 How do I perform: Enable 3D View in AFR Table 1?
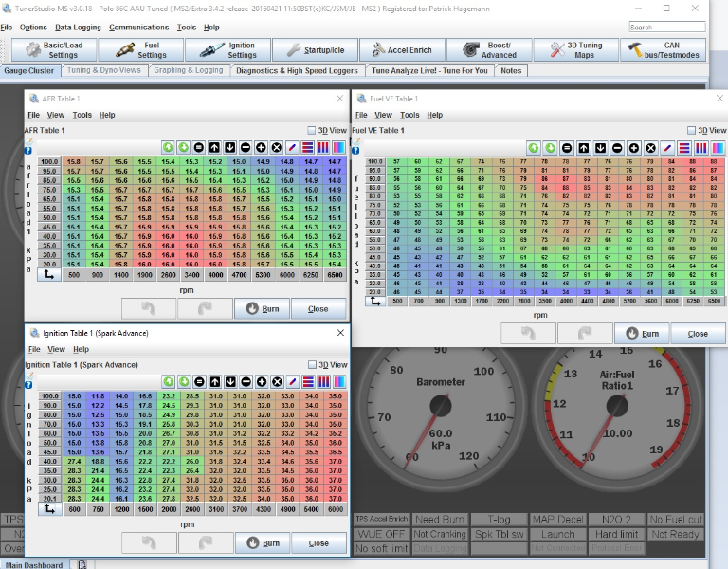(313, 130)
